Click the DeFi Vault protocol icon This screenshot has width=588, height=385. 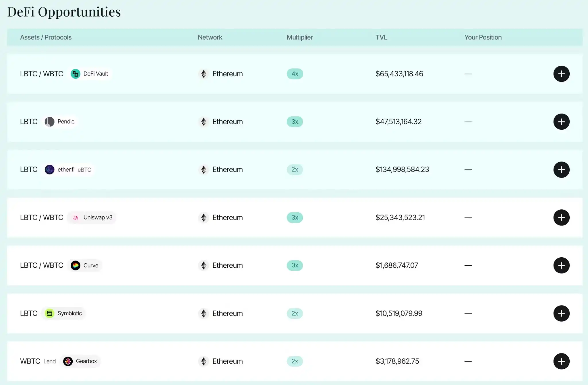[76, 73]
